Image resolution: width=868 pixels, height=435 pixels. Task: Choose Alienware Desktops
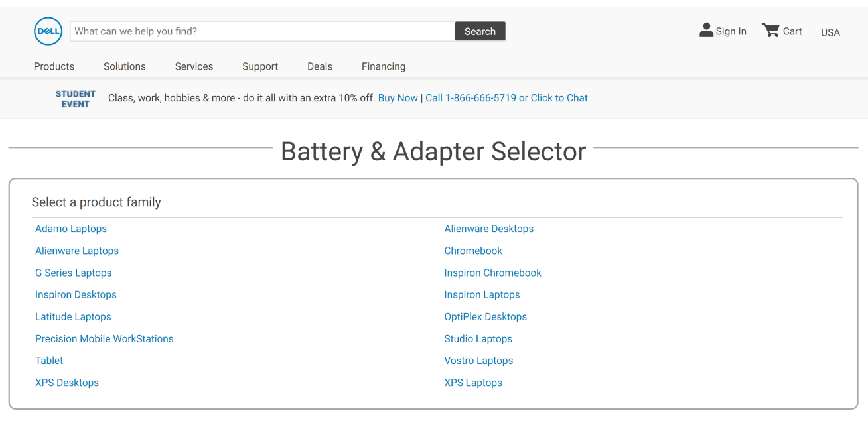(x=489, y=229)
